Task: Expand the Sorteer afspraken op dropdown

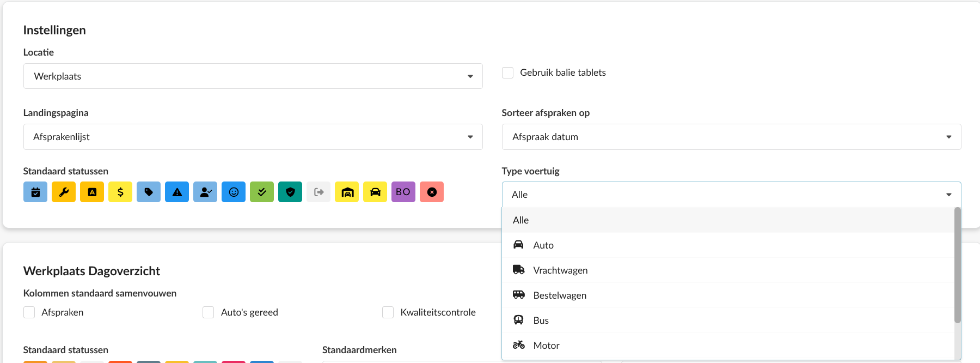Action: [731, 137]
